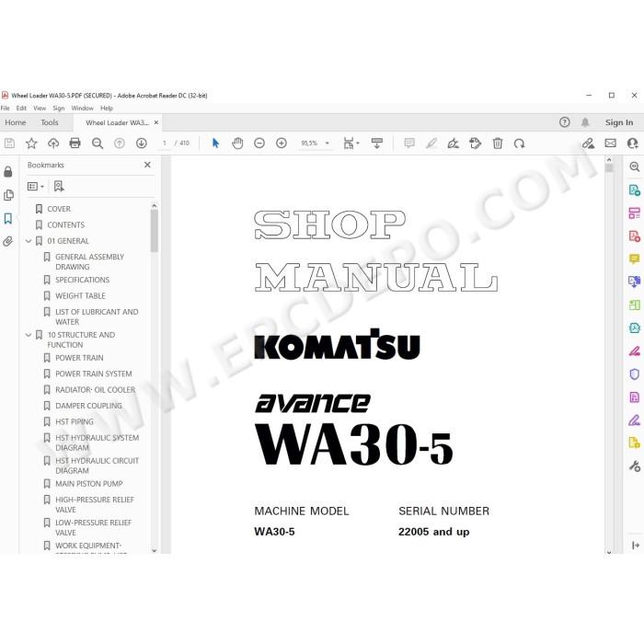Click the bookmarks panel scrollbar thumb

coord(155,231)
